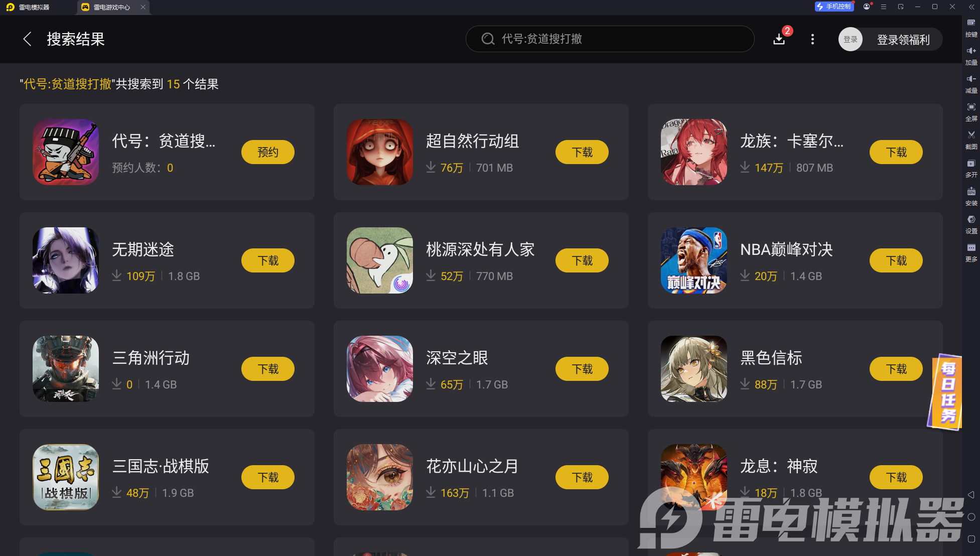
Task: Click the search field with 代号:贫道搜打撤
Action: 610,39
